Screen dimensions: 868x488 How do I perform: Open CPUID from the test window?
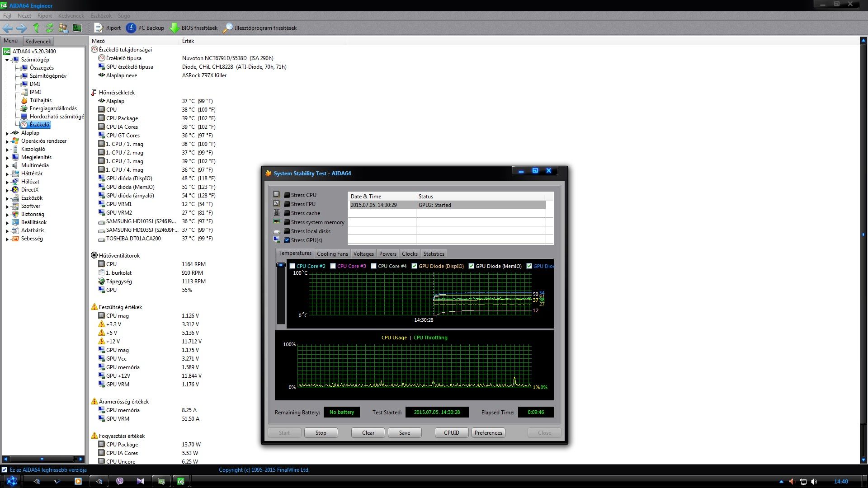point(452,433)
